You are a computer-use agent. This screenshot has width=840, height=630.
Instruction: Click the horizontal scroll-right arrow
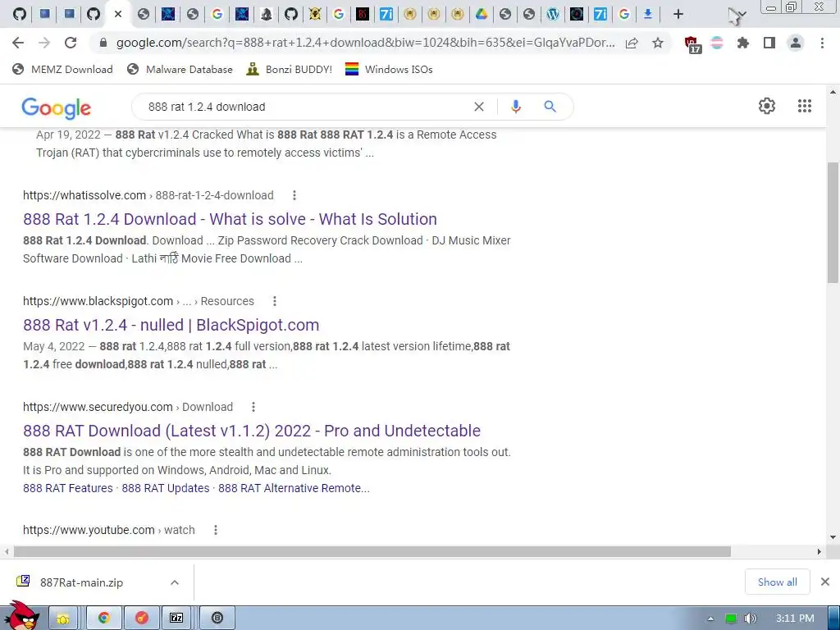pyautogui.click(x=819, y=552)
